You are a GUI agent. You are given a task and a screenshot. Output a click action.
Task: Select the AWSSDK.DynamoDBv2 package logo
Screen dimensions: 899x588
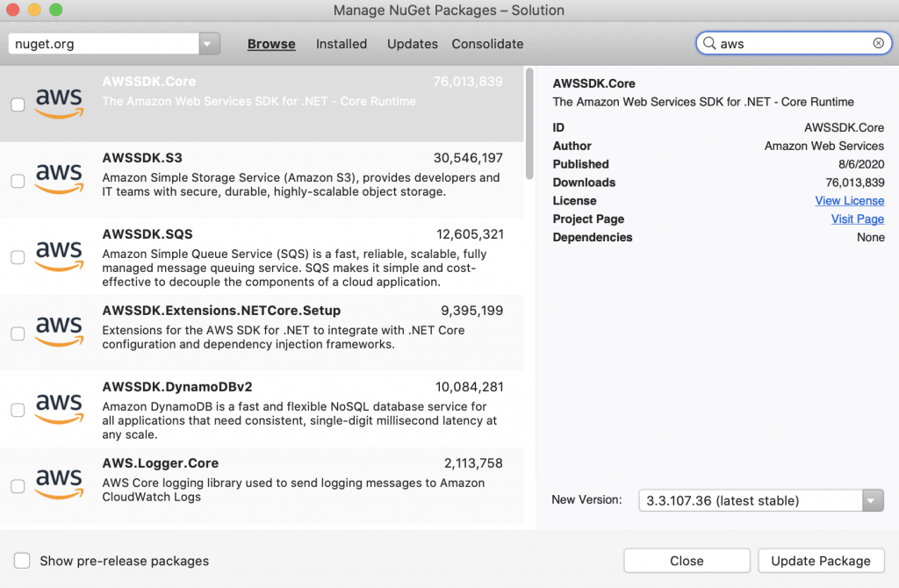[x=58, y=409]
